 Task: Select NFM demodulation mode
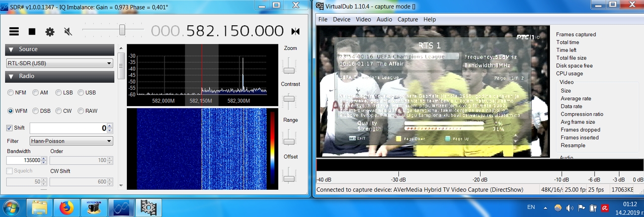coord(17,93)
